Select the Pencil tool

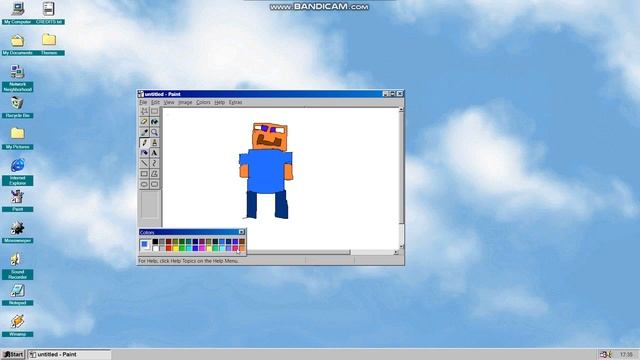144,142
